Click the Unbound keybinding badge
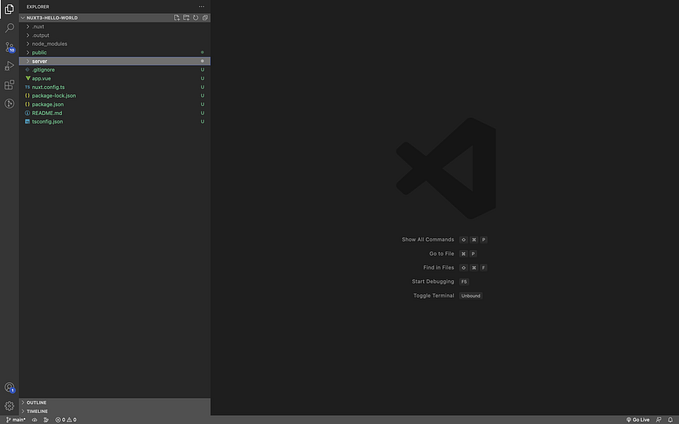Image resolution: width=679 pixels, height=424 pixels. (471, 296)
